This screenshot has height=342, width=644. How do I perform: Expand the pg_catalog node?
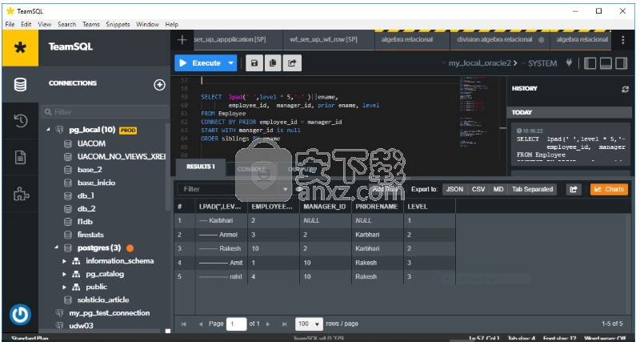click(65, 274)
